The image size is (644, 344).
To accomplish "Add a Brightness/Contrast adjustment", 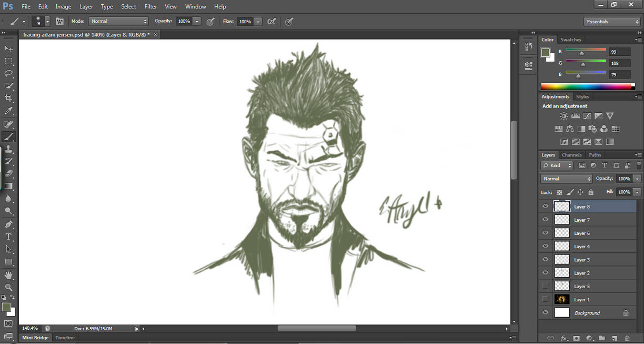I will (563, 115).
